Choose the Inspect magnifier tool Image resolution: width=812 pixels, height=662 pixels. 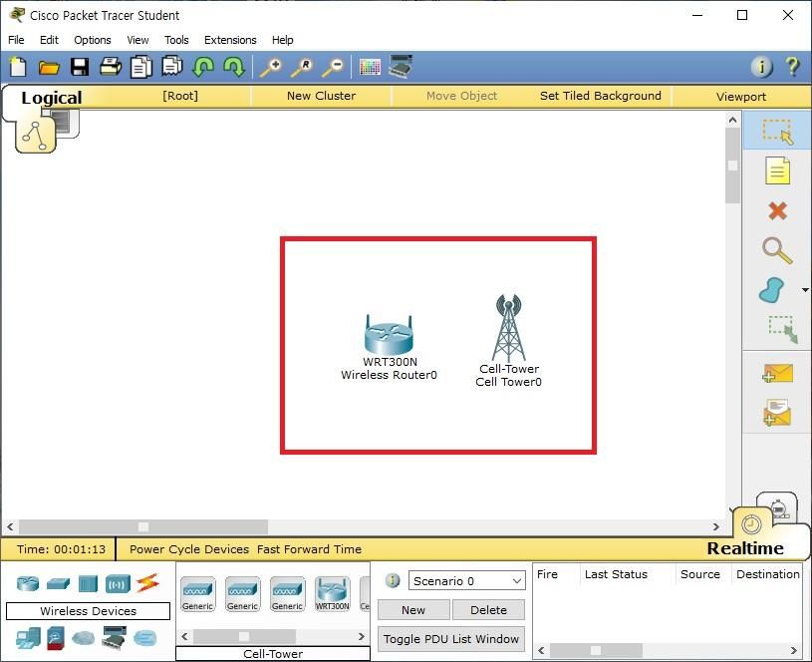coord(776,249)
